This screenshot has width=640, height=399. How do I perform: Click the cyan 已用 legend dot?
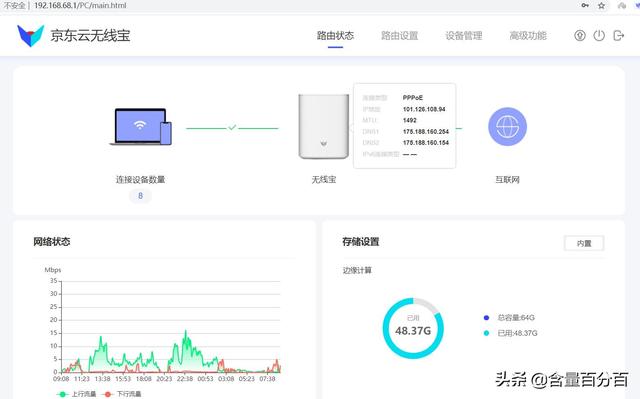coord(486,333)
